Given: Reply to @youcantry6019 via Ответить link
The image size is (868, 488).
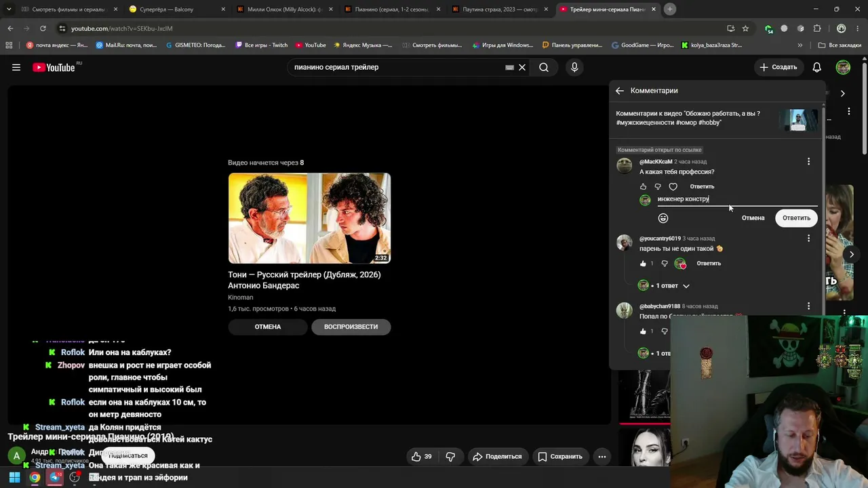Looking at the screenshot, I should (x=709, y=264).
